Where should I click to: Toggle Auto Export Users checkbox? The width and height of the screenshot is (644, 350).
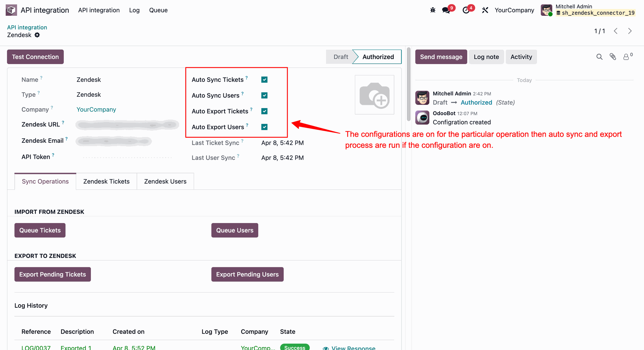point(264,127)
